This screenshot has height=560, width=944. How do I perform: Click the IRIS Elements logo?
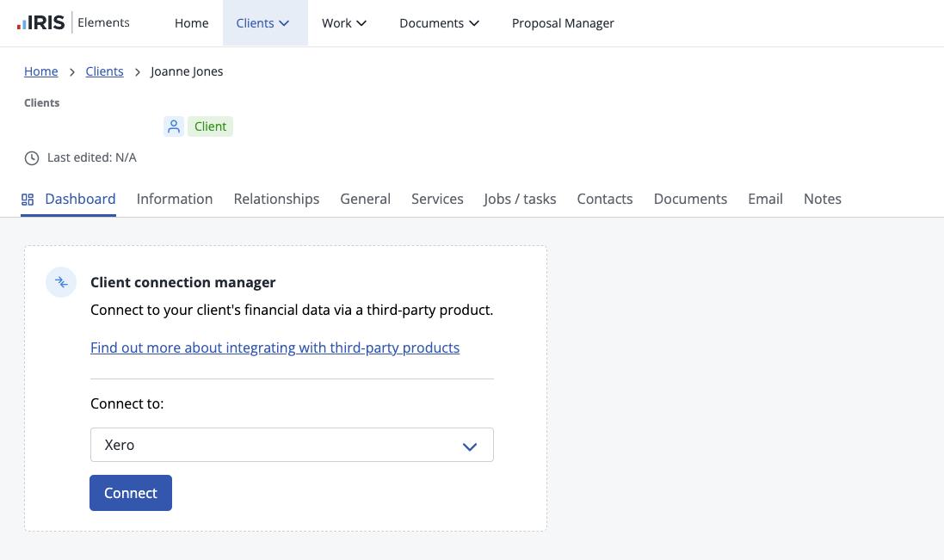(73, 23)
